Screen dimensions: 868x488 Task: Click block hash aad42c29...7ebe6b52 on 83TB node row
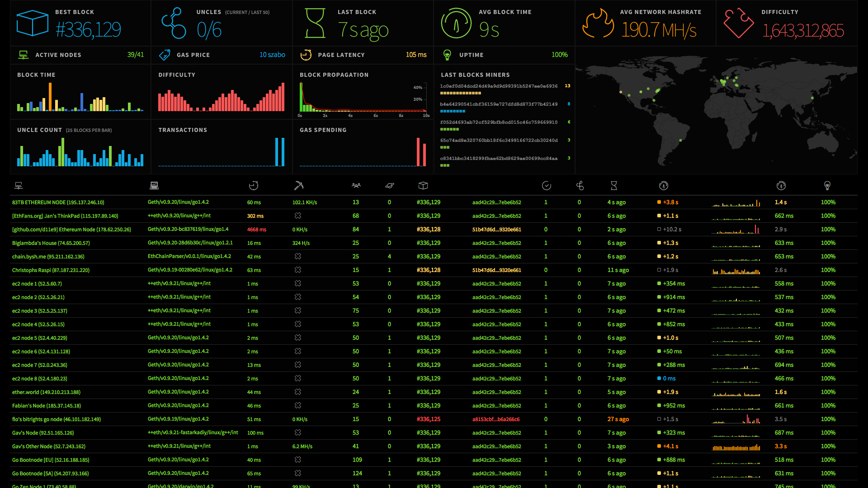498,202
